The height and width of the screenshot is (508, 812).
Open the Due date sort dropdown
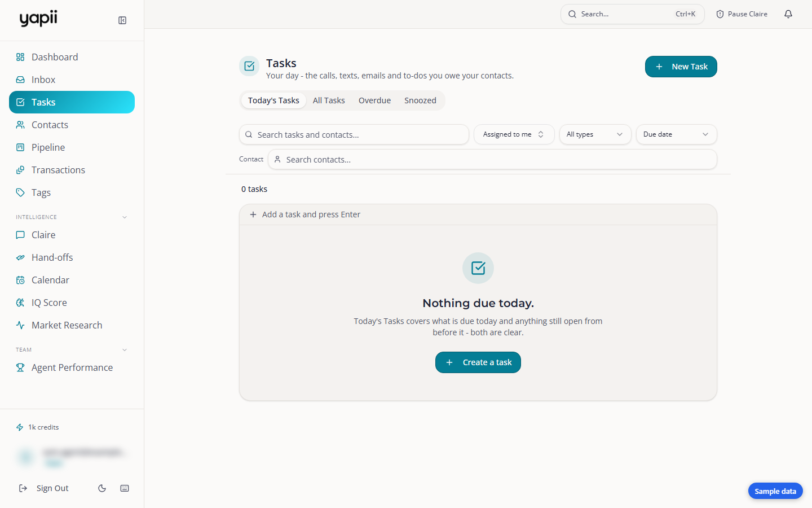click(677, 134)
